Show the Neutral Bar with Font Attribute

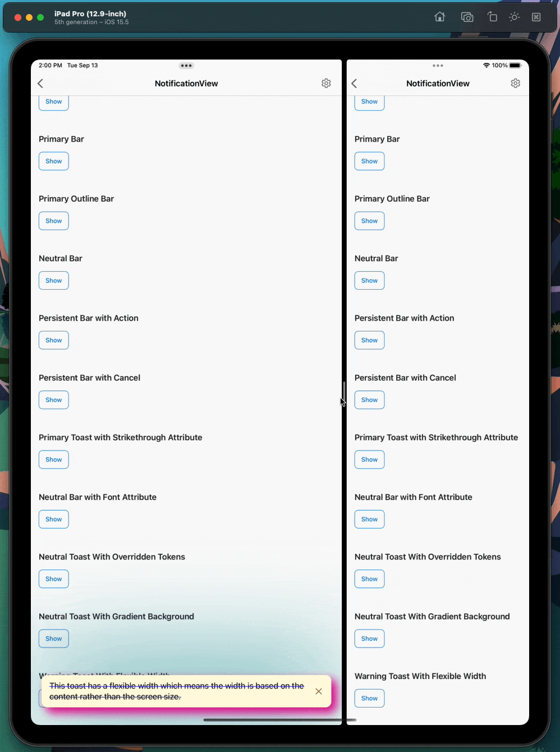pos(53,519)
